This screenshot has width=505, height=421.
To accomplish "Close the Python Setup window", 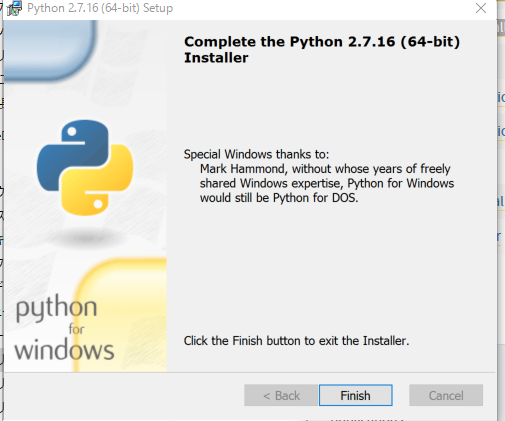I will coord(481,8).
